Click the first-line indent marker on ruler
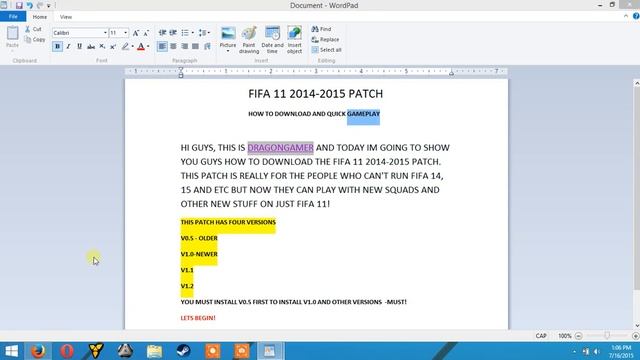The width and height of the screenshot is (640, 360). [x=181, y=70]
